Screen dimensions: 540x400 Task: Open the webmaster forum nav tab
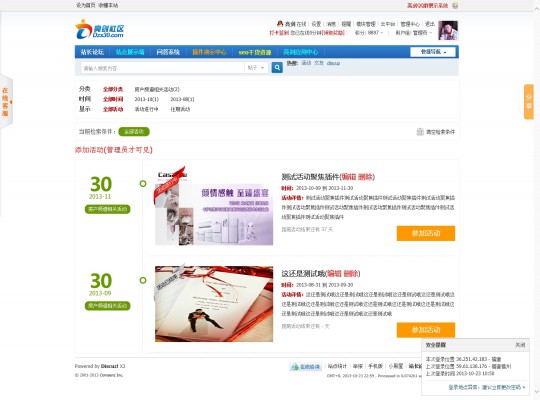(92, 52)
